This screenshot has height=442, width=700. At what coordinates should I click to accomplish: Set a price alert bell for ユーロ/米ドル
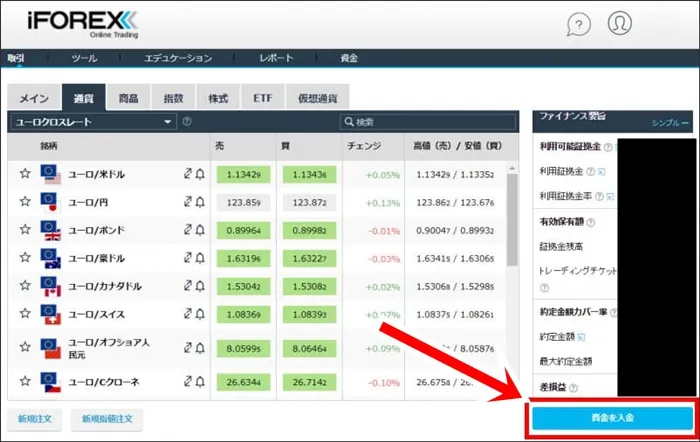(200, 174)
